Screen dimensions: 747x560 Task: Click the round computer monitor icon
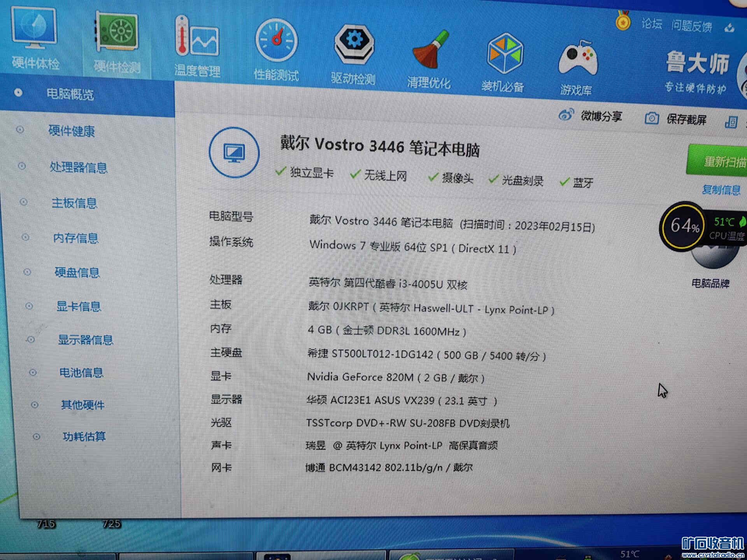pos(234,152)
